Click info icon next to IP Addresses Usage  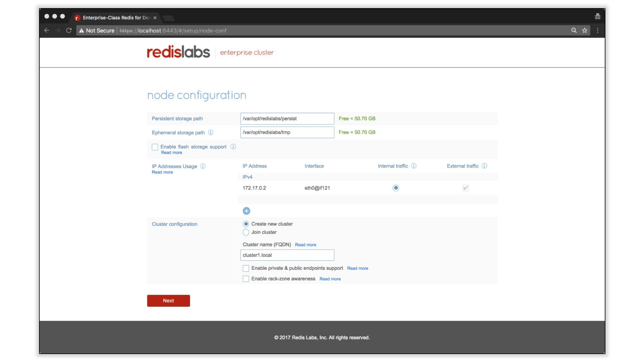pos(203,166)
